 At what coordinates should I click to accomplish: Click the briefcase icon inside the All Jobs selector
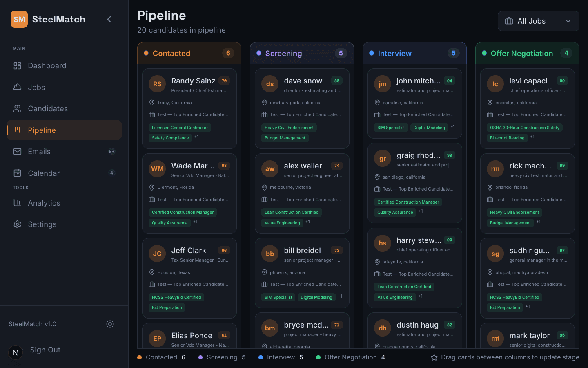508,21
